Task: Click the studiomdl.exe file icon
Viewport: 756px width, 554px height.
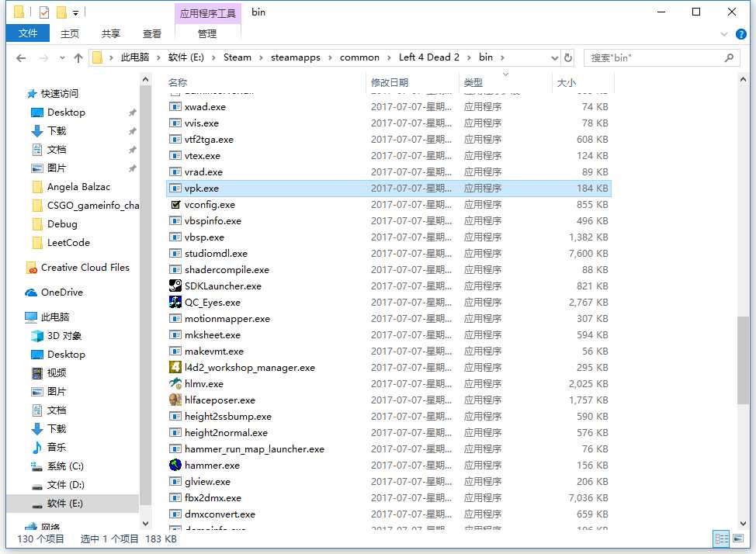Action: pyautogui.click(x=175, y=254)
